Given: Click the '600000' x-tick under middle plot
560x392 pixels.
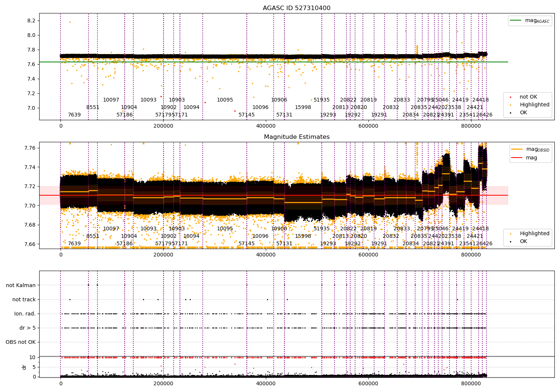Looking at the screenshot, I should [x=368, y=255].
